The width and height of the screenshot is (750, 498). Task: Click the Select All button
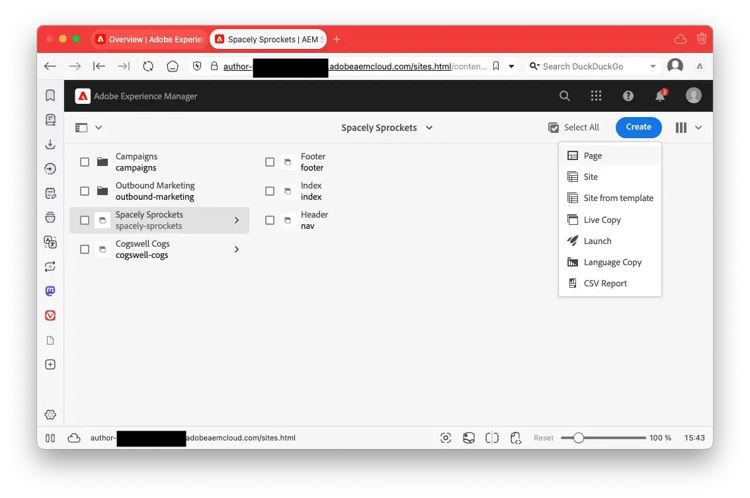(x=574, y=128)
